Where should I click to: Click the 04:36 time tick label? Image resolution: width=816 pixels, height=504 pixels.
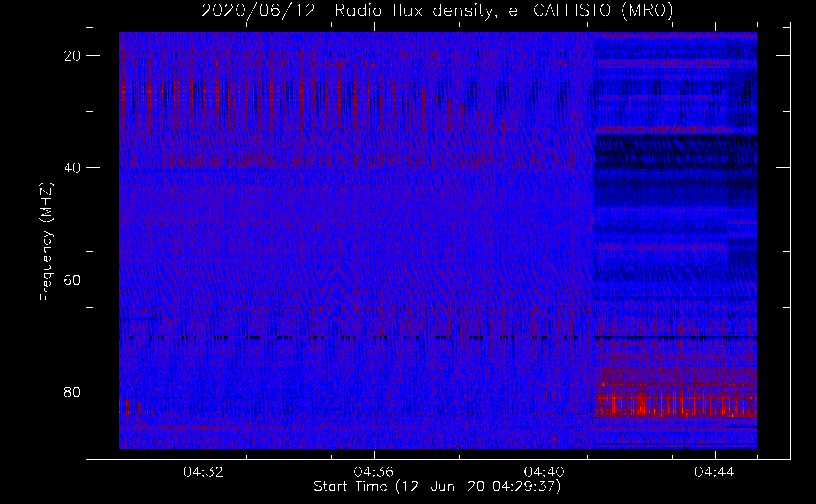[x=374, y=472]
